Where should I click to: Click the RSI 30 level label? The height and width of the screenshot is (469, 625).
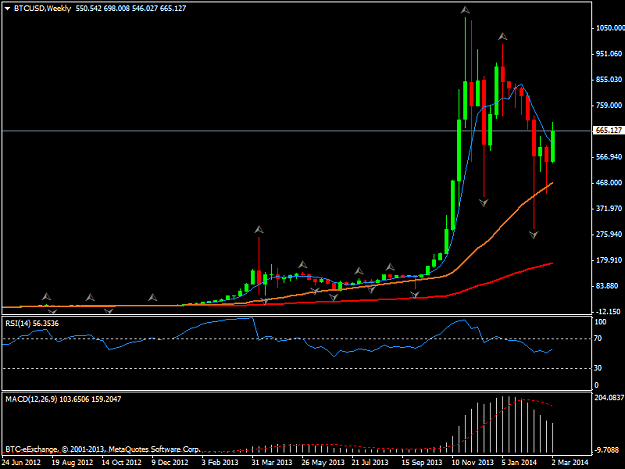(598, 368)
